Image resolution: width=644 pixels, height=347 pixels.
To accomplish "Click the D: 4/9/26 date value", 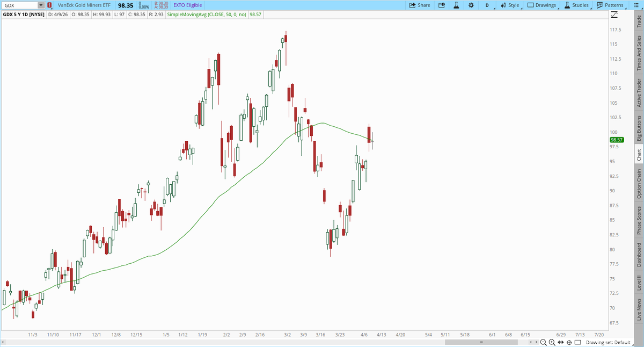I will (59, 15).
